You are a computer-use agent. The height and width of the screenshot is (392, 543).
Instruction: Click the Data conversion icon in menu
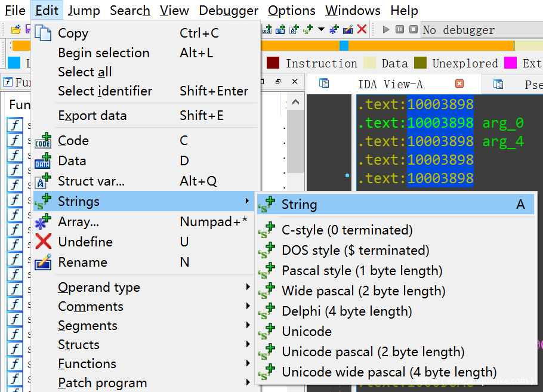[43, 161]
